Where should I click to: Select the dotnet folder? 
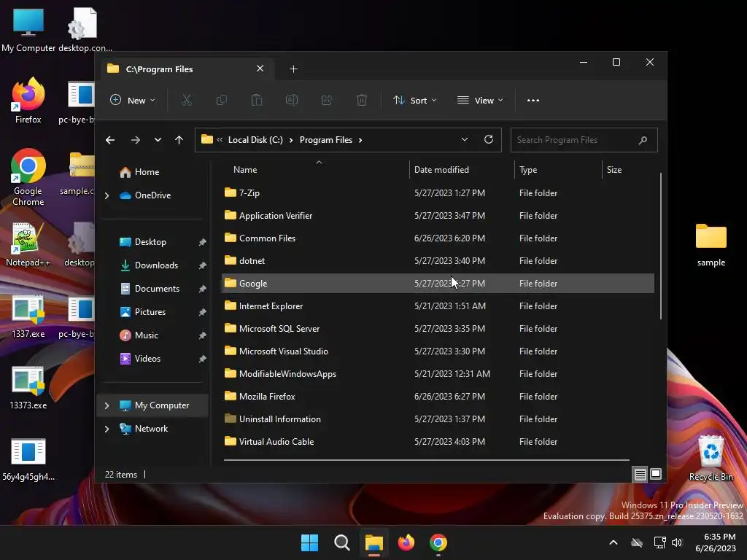click(438, 261)
